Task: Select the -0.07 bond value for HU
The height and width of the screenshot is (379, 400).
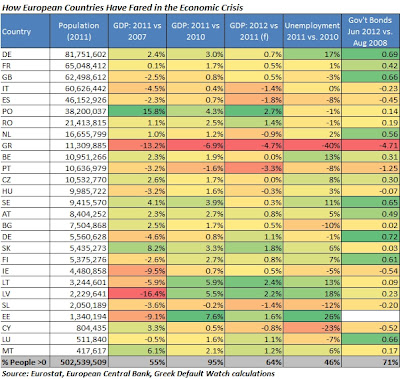Action: (x=370, y=191)
